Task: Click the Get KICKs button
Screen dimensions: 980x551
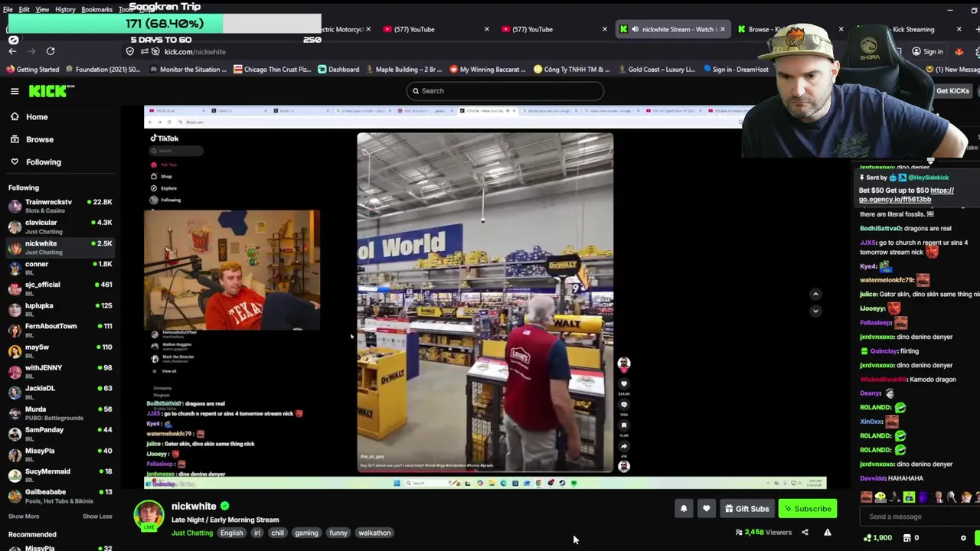Action: 952,91
